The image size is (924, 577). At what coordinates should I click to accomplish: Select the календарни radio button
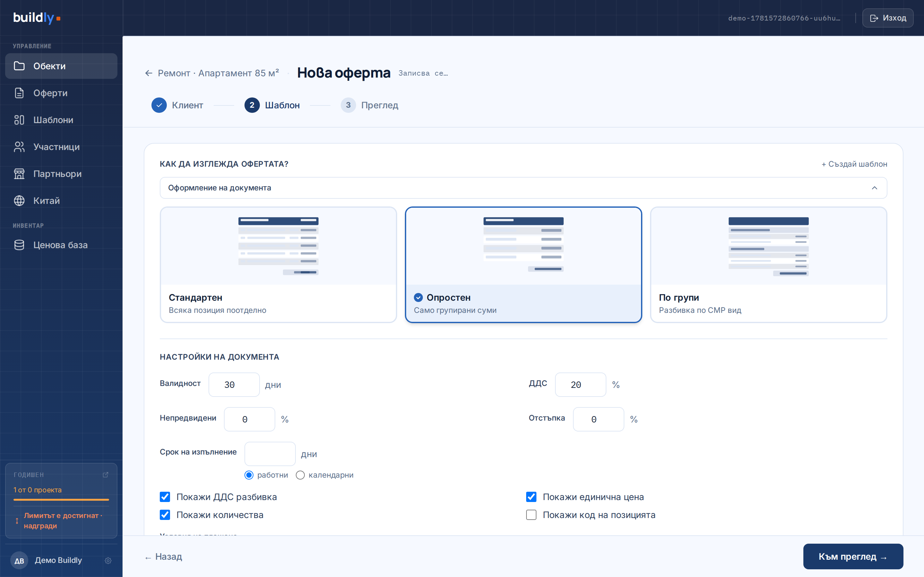pyautogui.click(x=300, y=475)
